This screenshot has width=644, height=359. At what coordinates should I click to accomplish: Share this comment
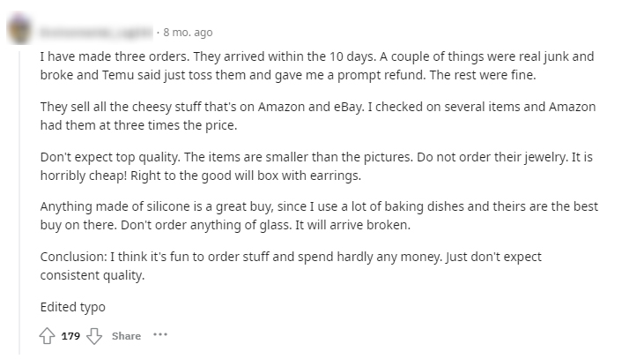point(126,336)
